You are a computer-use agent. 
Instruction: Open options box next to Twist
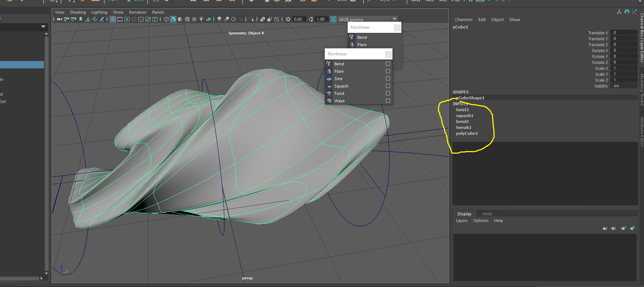tap(388, 93)
